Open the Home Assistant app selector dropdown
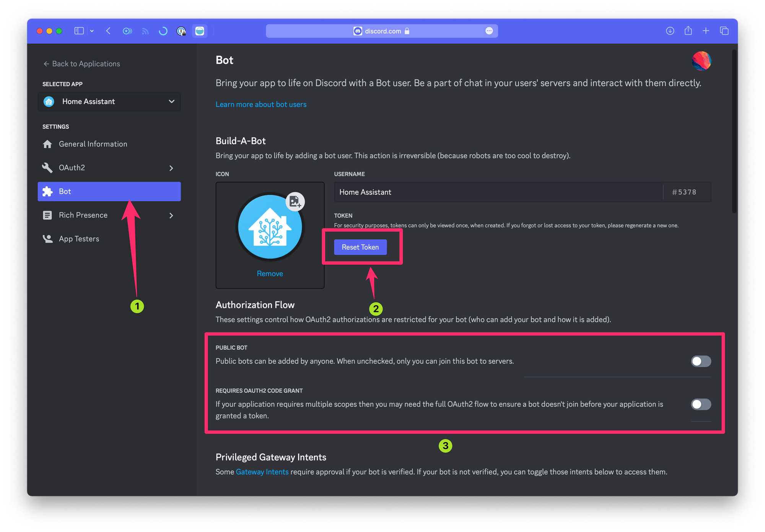Viewport: 765px width, 532px height. 109,101
